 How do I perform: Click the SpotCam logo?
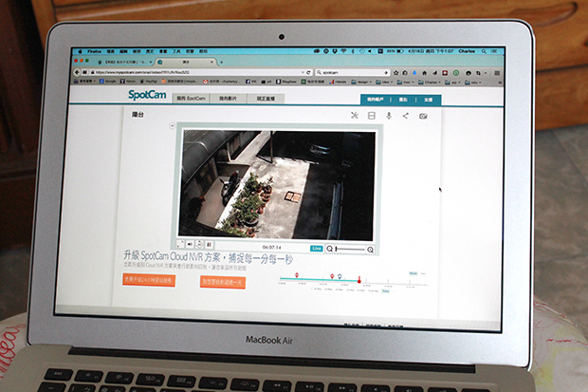147,95
